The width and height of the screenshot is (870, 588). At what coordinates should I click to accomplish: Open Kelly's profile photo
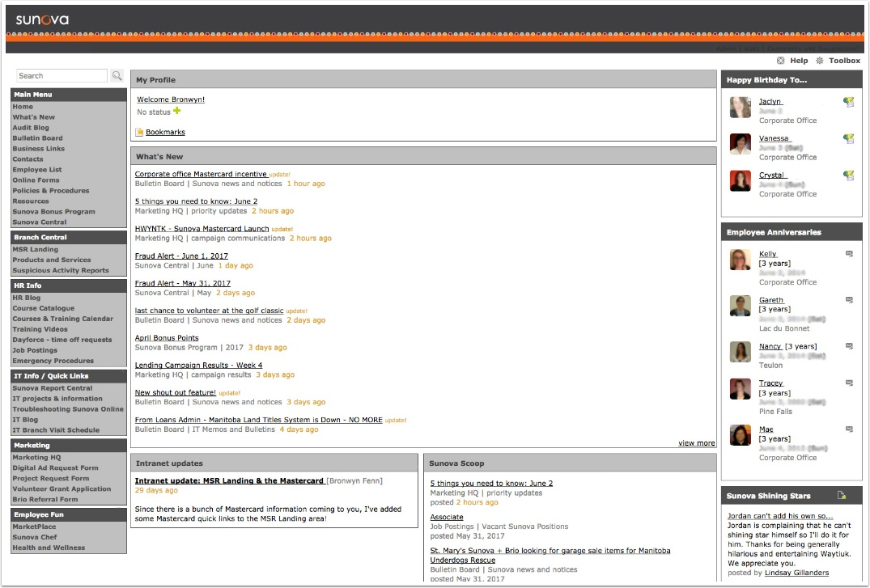(741, 260)
